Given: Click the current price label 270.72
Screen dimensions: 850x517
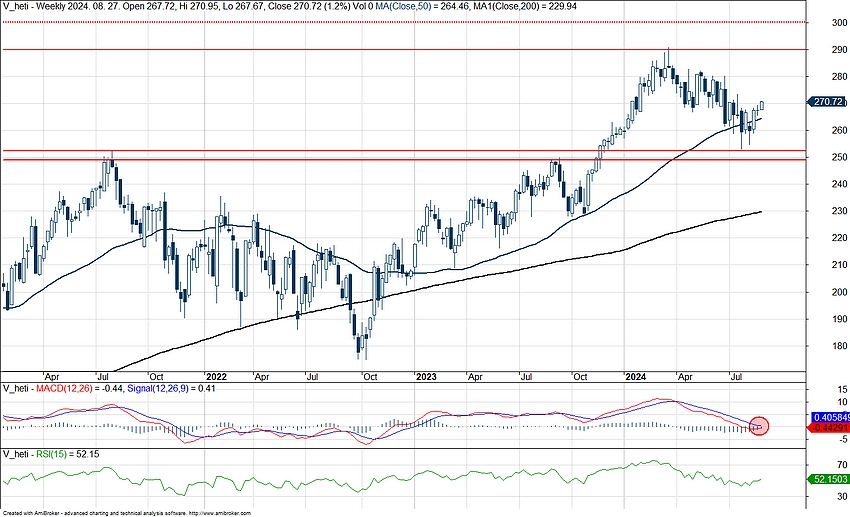Looking at the screenshot, I should pos(828,102).
